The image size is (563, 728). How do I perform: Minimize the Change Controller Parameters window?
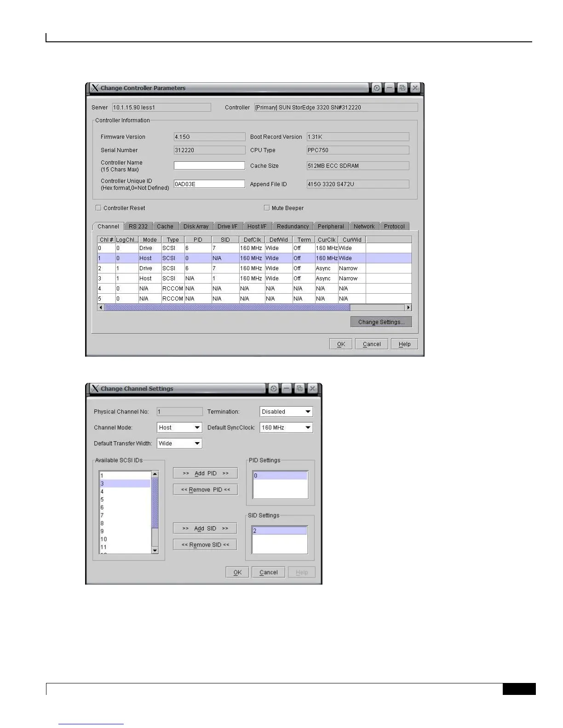click(390, 88)
